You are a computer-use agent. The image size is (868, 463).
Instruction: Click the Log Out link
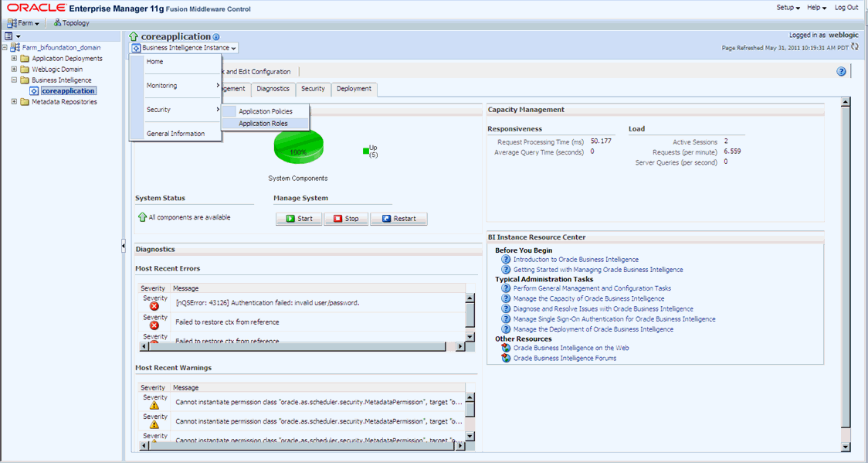(x=846, y=8)
